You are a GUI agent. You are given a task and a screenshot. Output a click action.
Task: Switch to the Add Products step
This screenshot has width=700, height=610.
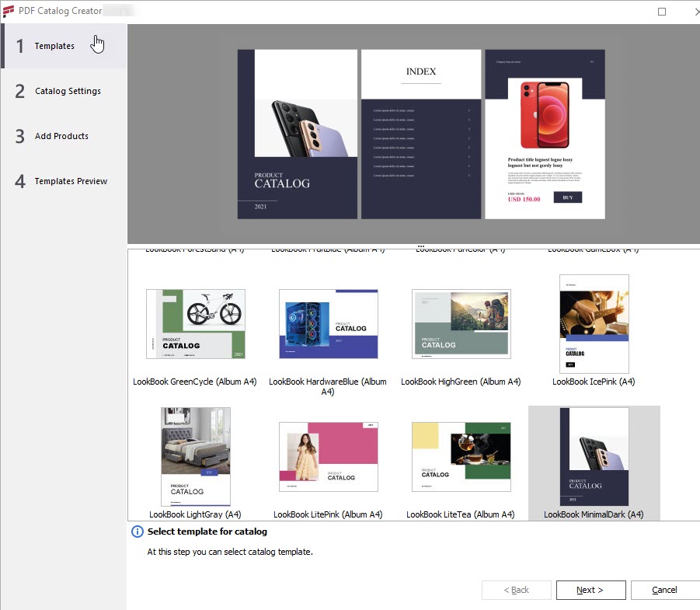pyautogui.click(x=64, y=136)
